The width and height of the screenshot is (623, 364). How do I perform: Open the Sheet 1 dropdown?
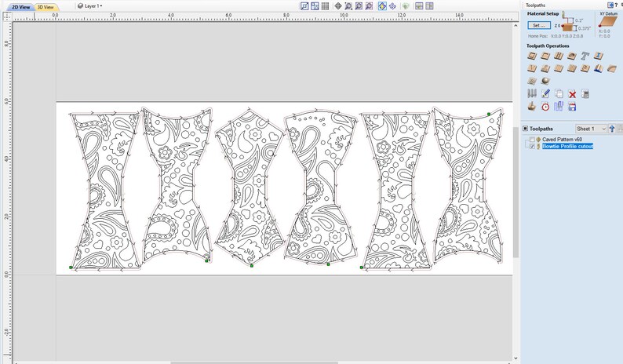click(591, 129)
